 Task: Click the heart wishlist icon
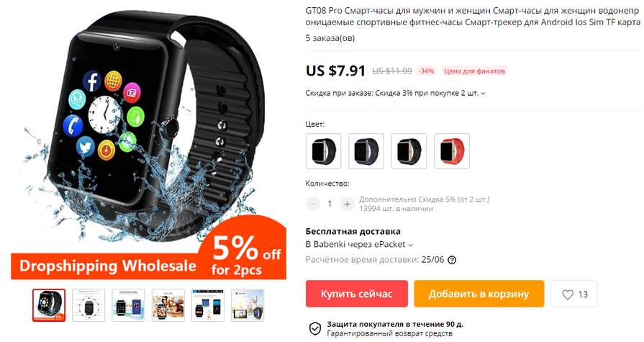568,294
